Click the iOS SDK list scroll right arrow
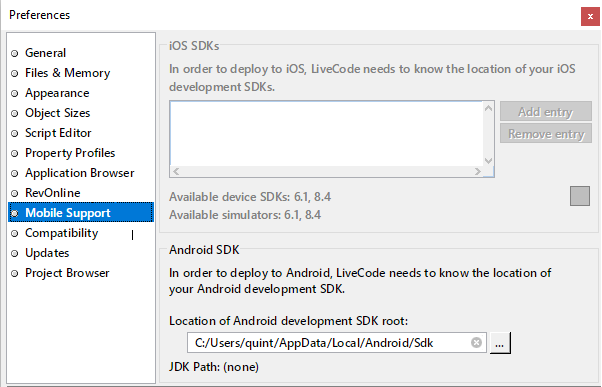The image size is (602, 387). (x=478, y=172)
